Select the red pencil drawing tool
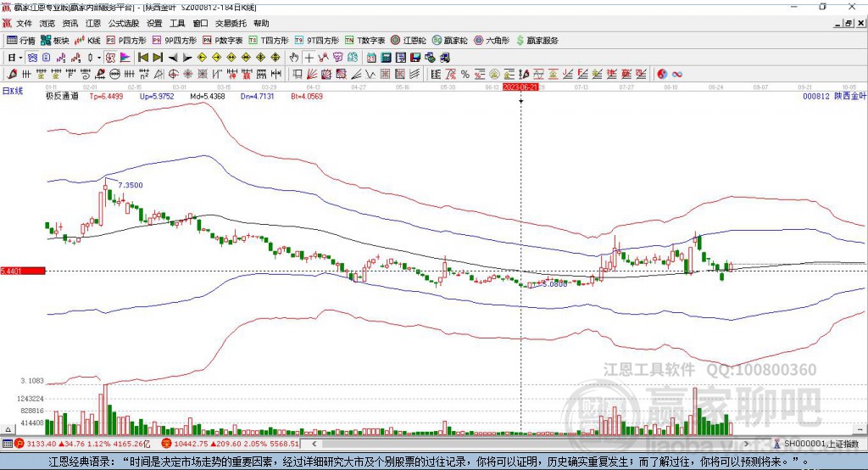The width and height of the screenshot is (868, 470). coord(12,74)
